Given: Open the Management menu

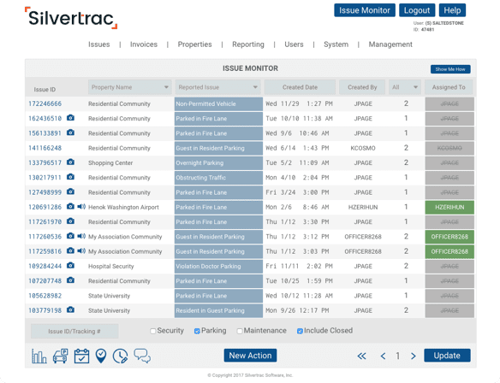Looking at the screenshot, I should click(x=390, y=44).
